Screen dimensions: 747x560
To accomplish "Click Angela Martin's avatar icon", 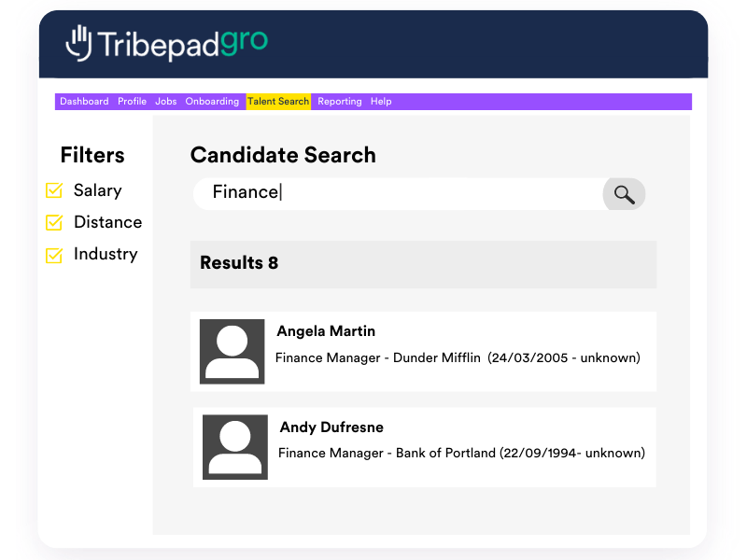I will (x=232, y=351).
